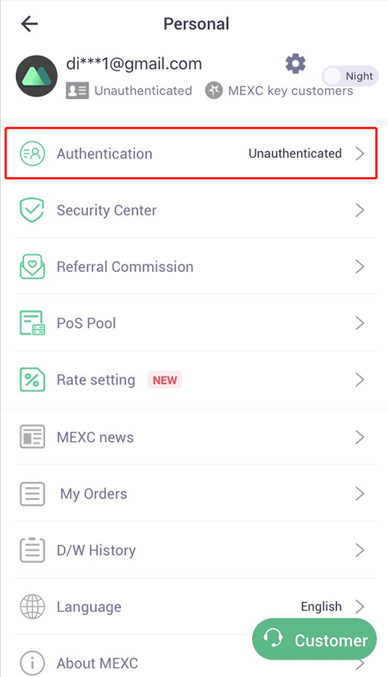The height and width of the screenshot is (677, 388).
Task: Expand Authentication row chevron
Action: [x=360, y=153]
